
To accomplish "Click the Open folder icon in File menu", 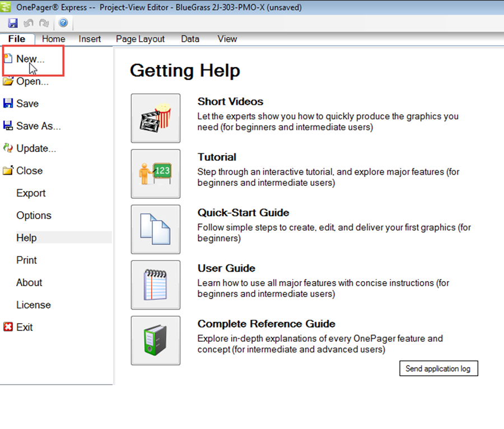I will point(10,81).
